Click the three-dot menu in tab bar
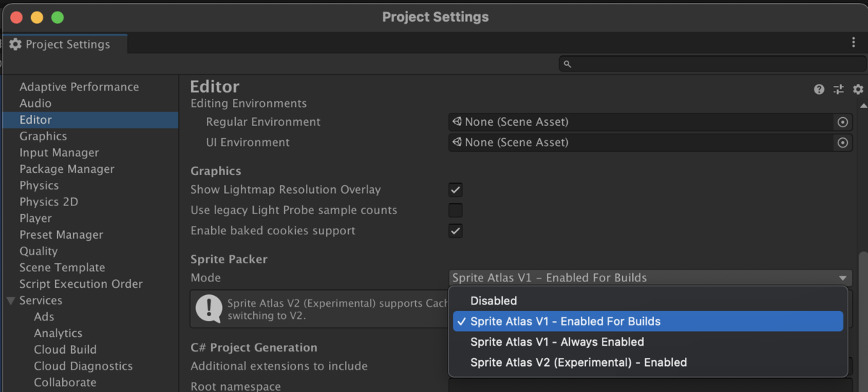 (x=854, y=43)
